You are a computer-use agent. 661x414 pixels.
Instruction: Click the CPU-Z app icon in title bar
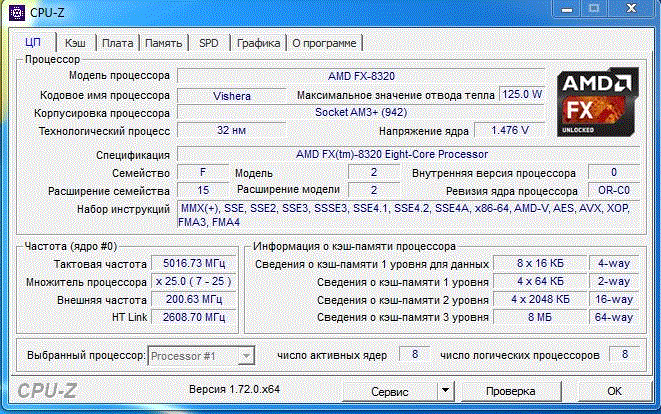[17, 13]
